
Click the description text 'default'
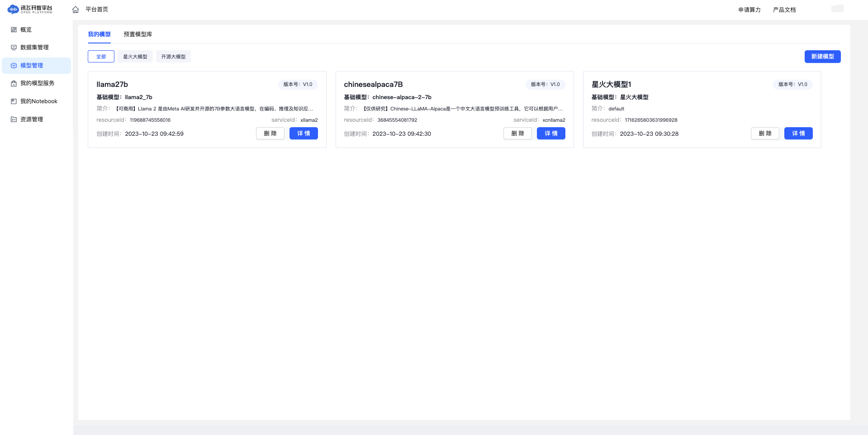click(x=616, y=109)
